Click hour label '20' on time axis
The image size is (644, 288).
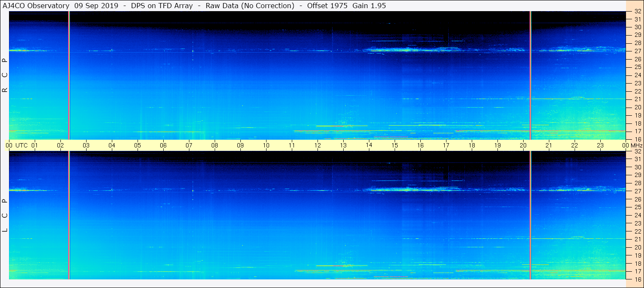click(x=523, y=145)
